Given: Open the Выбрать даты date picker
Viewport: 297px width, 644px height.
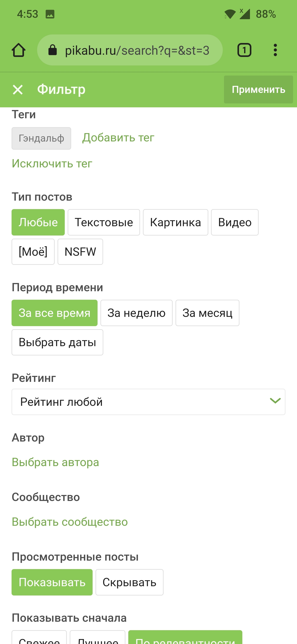Looking at the screenshot, I should tap(58, 342).
